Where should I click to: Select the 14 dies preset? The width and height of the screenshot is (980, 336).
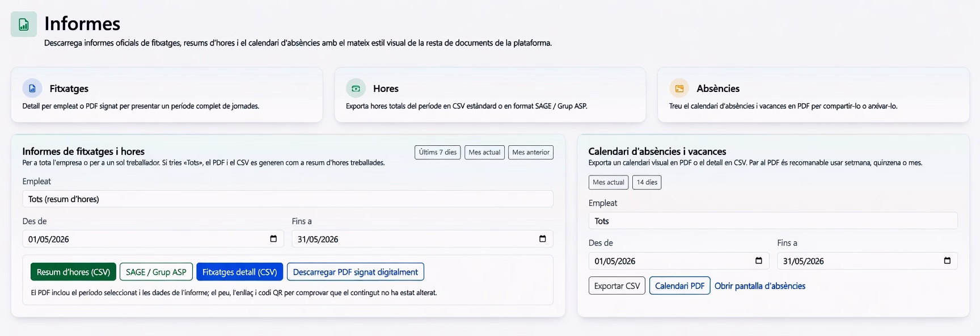[x=647, y=182]
